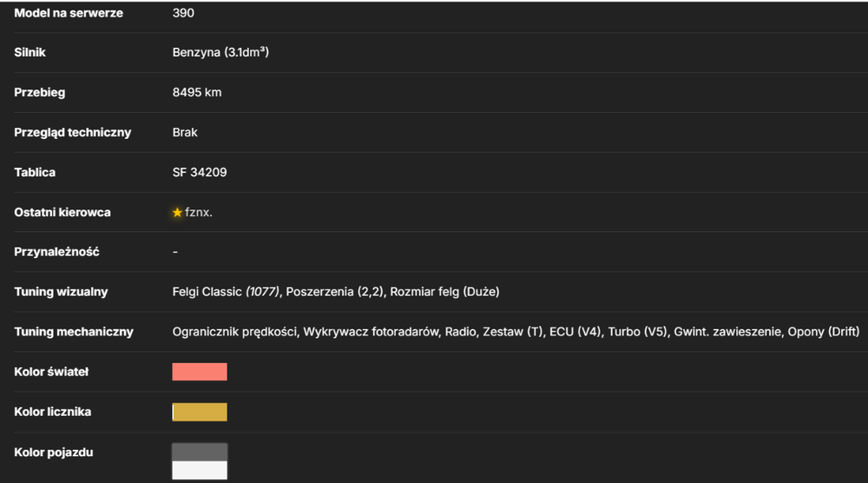Viewport: 868px width, 483px height.
Task: Click the Opony (Drift) tuning entry
Action: point(824,332)
